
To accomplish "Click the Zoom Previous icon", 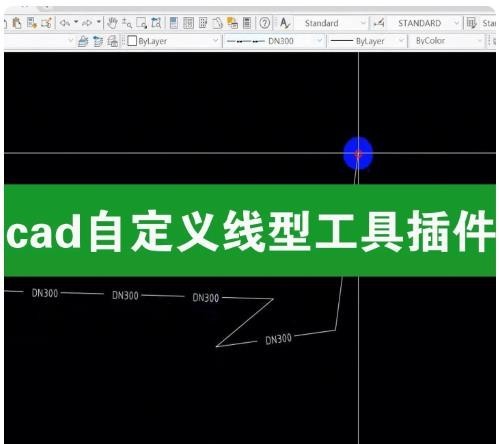I will (156, 23).
